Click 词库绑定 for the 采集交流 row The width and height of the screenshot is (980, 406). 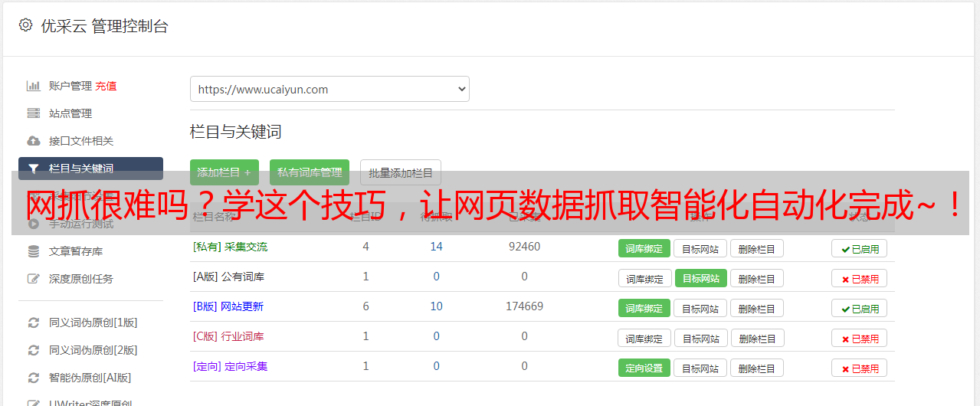pos(644,248)
